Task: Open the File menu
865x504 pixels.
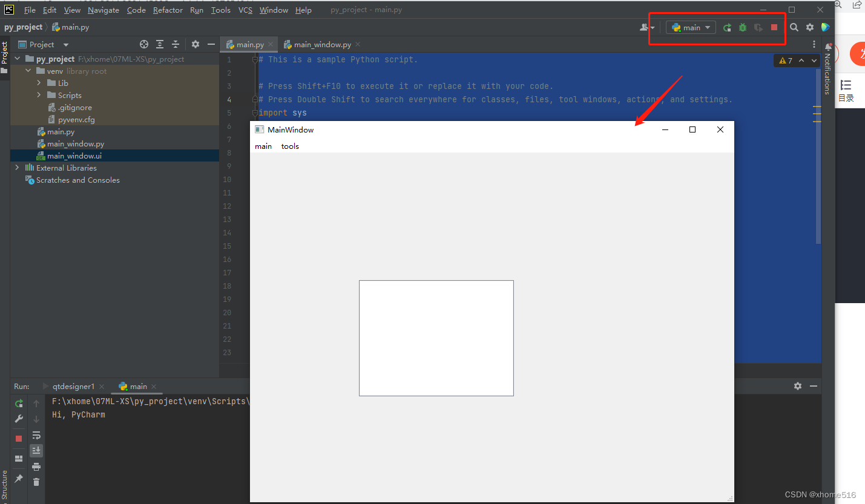Action: (x=30, y=10)
